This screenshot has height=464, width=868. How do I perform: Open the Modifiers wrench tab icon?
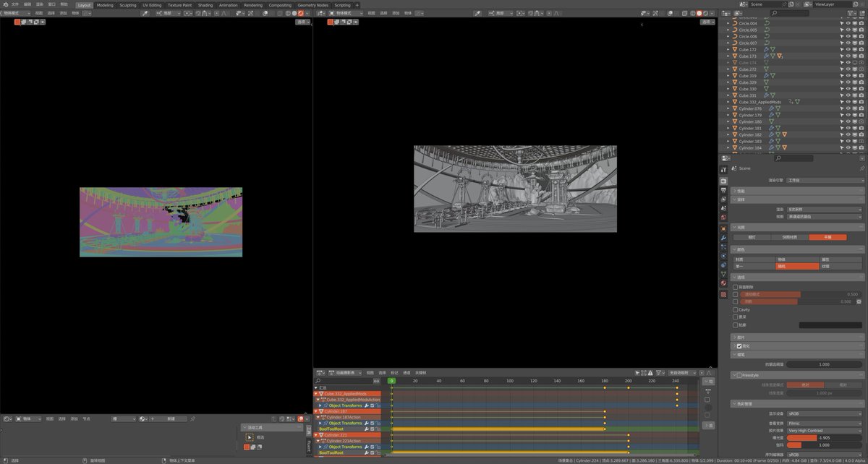723,238
